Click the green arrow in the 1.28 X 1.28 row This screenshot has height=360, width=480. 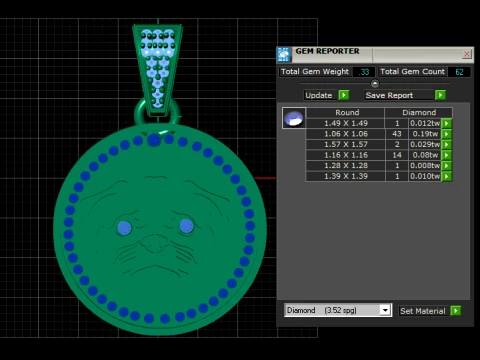click(x=447, y=166)
